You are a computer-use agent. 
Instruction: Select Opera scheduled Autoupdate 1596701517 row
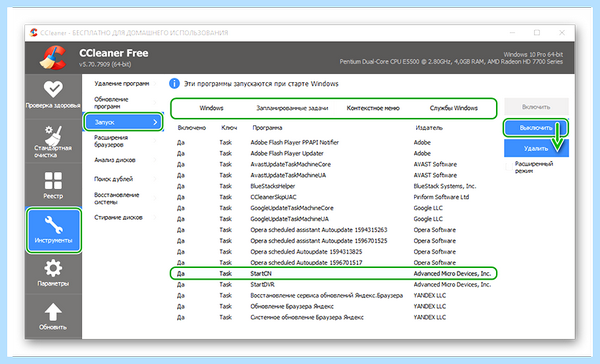pos(333,262)
